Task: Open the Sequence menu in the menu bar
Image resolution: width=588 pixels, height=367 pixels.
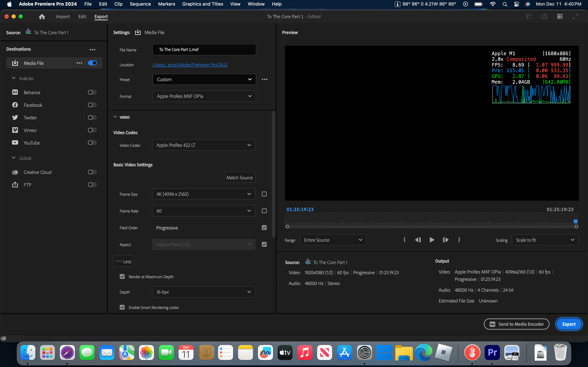Action: pos(140,4)
